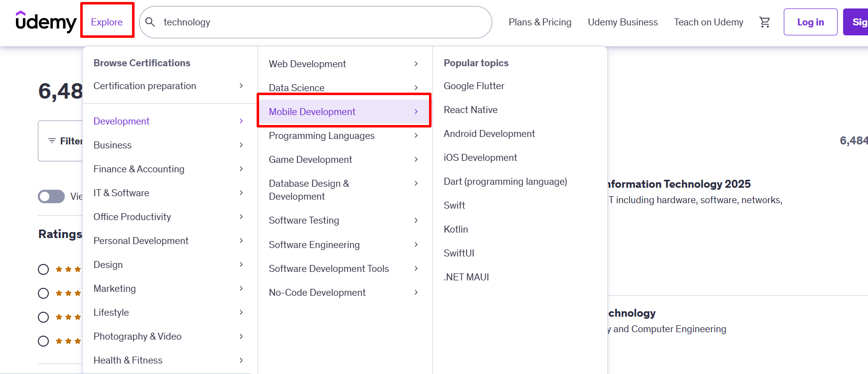
Task: Expand the No-Code Development chevron
Action: tap(416, 292)
